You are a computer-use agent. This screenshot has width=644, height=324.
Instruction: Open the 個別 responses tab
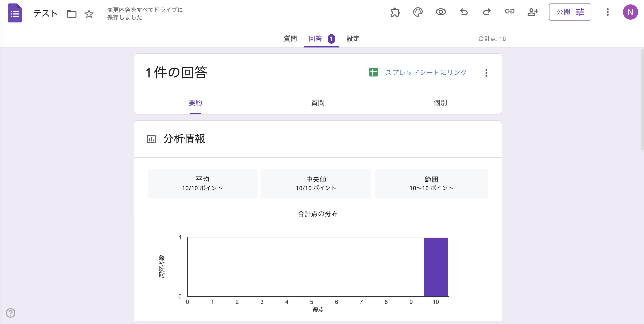coord(439,103)
